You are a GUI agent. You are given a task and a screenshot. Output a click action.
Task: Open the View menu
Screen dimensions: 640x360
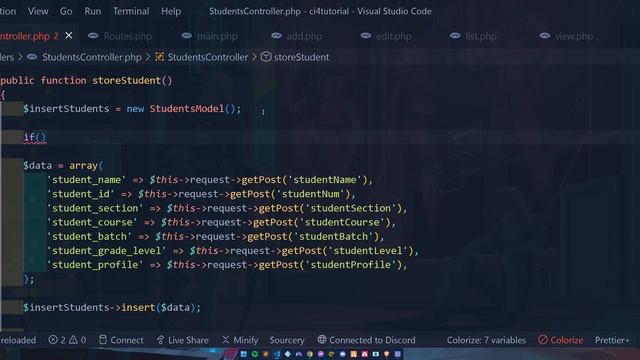click(38, 11)
